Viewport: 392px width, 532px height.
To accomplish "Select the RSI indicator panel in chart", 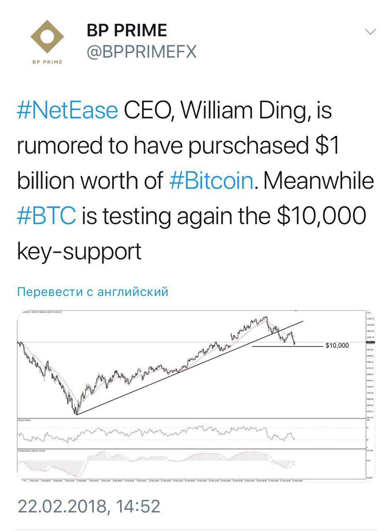I will tap(191, 433).
